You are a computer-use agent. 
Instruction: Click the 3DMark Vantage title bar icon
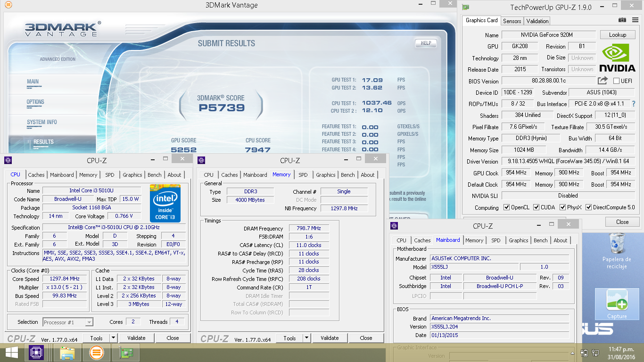[8, 5]
